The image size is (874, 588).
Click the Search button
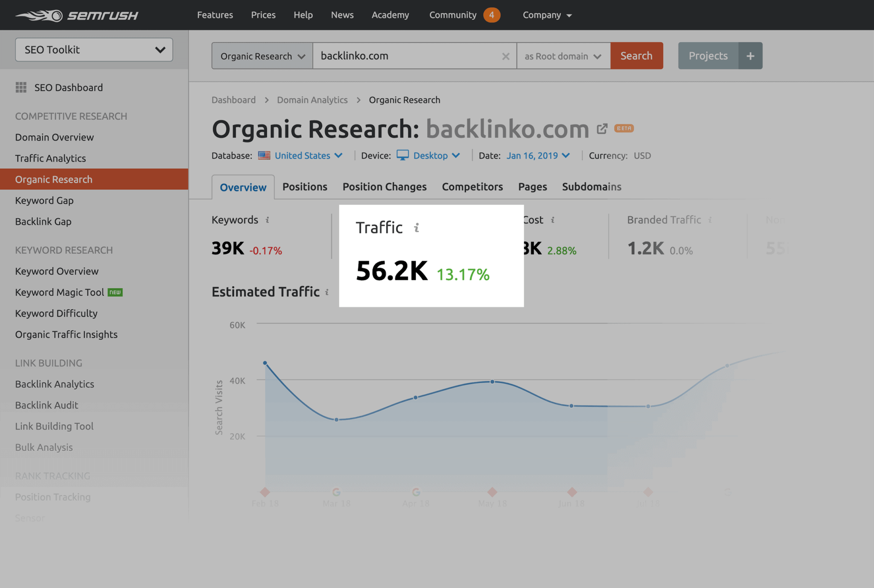(636, 55)
